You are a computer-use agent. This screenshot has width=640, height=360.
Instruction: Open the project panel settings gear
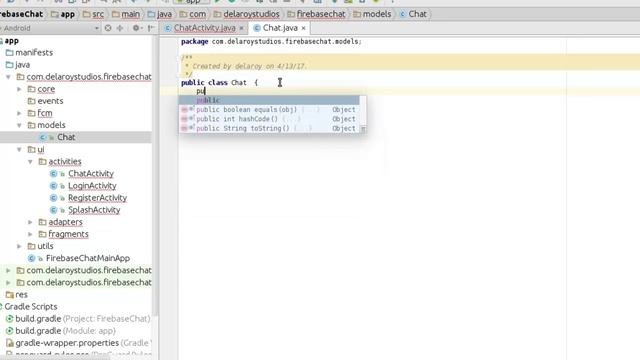click(136, 28)
